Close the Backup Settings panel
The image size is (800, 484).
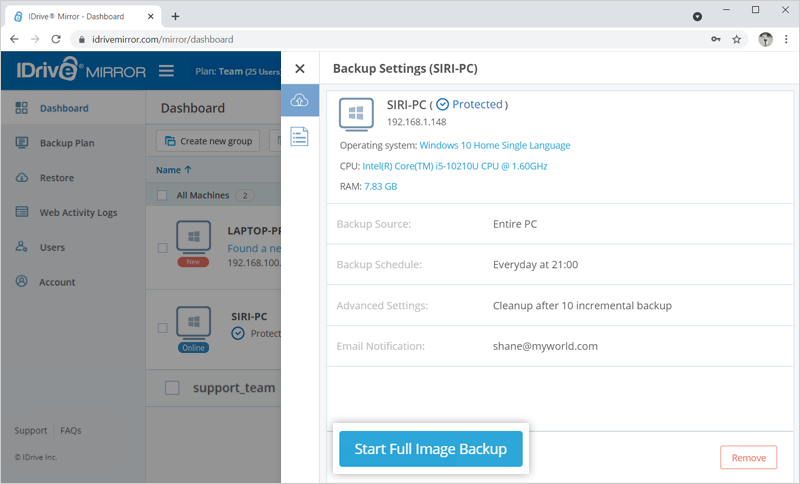[x=300, y=68]
